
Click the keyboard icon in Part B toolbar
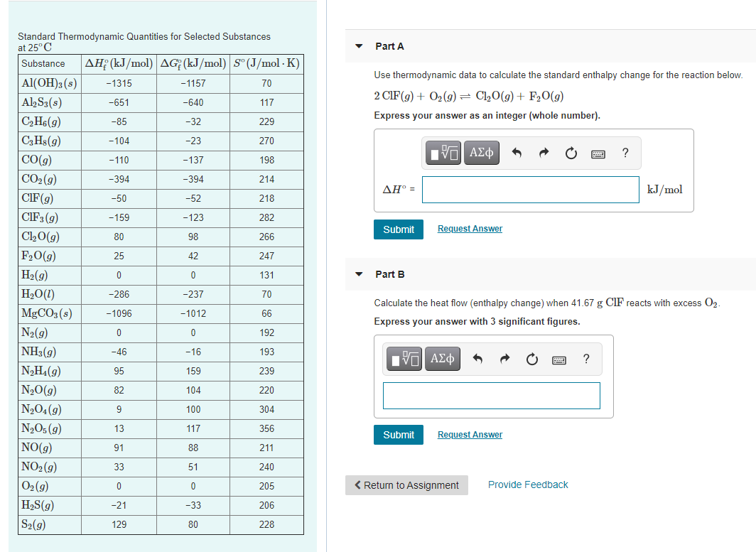pos(558,359)
